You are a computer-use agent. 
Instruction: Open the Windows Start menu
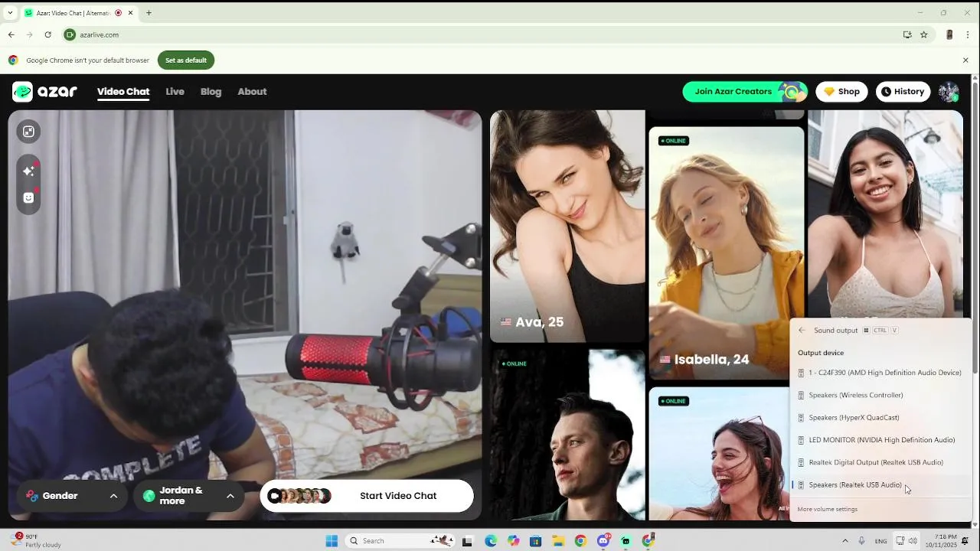[332, 541]
